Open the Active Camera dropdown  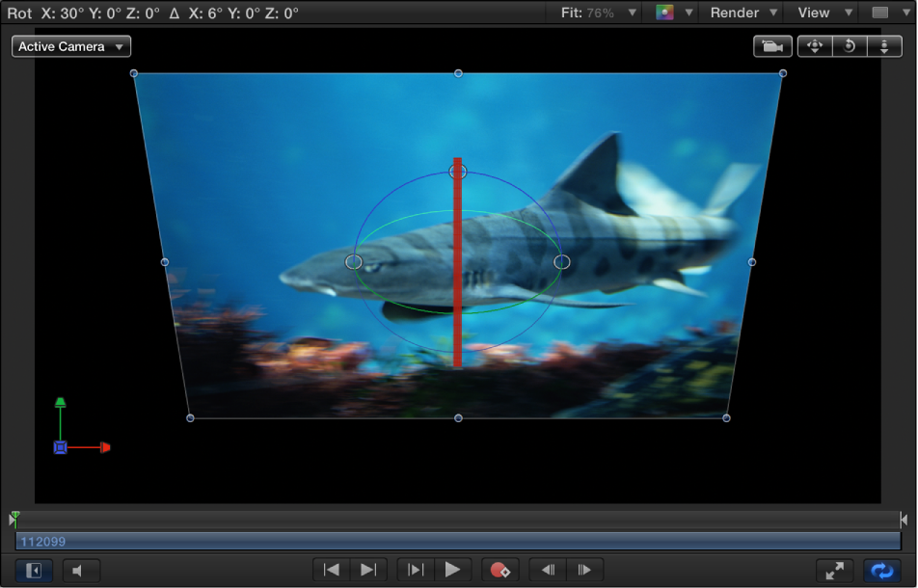[71, 46]
